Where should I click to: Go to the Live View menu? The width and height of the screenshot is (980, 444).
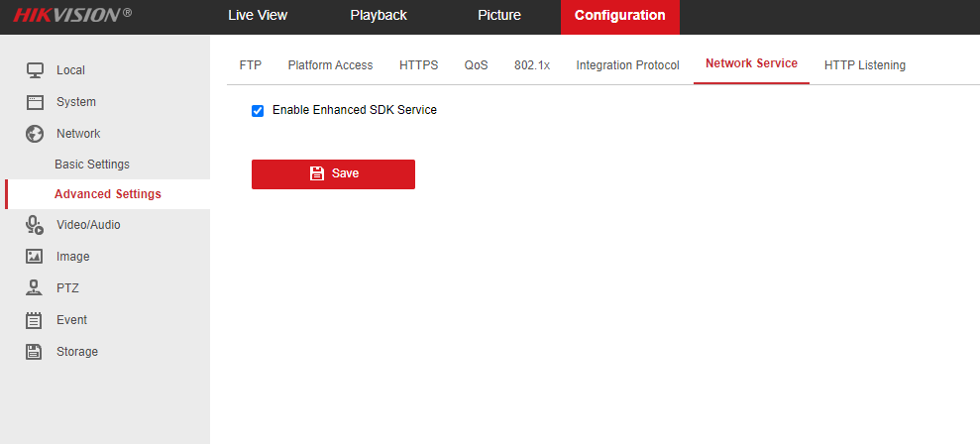pyautogui.click(x=256, y=16)
